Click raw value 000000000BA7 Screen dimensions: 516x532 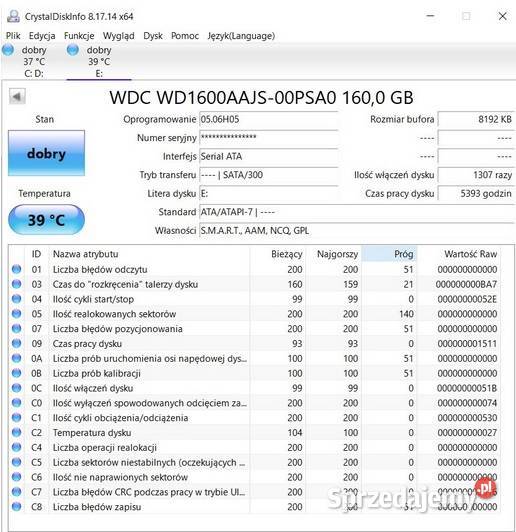point(466,284)
